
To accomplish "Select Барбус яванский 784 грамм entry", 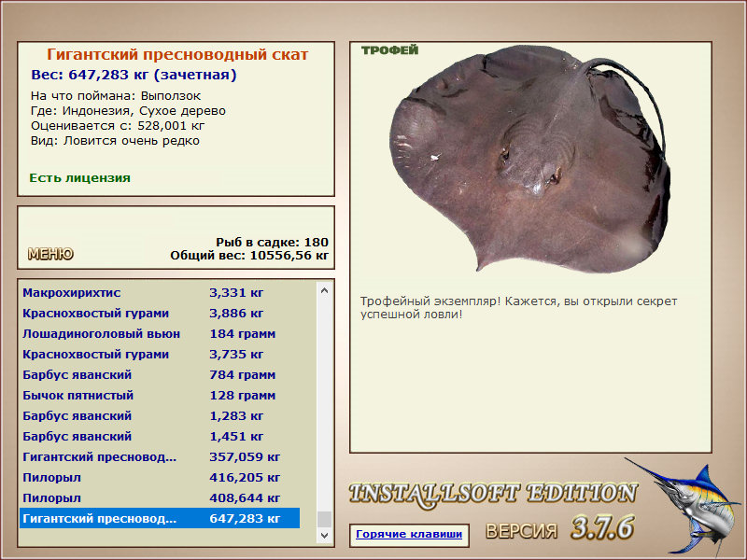I will (160, 375).
